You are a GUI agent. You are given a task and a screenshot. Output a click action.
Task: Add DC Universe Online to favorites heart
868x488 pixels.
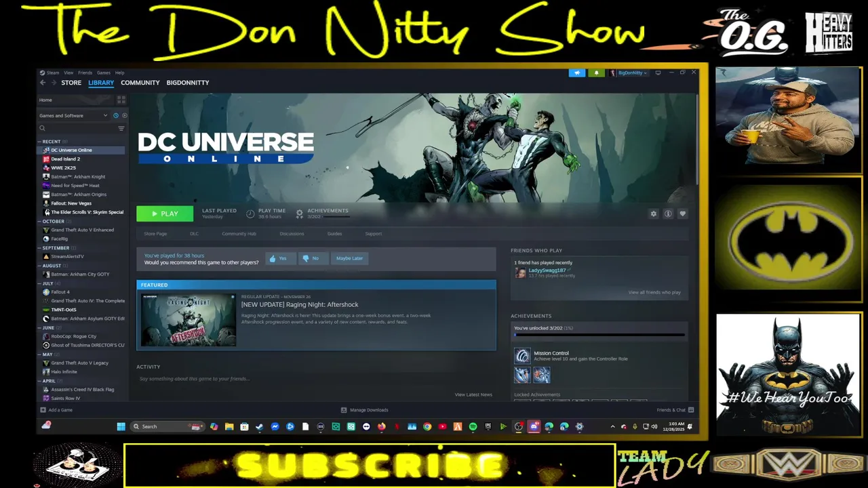pyautogui.click(x=683, y=213)
